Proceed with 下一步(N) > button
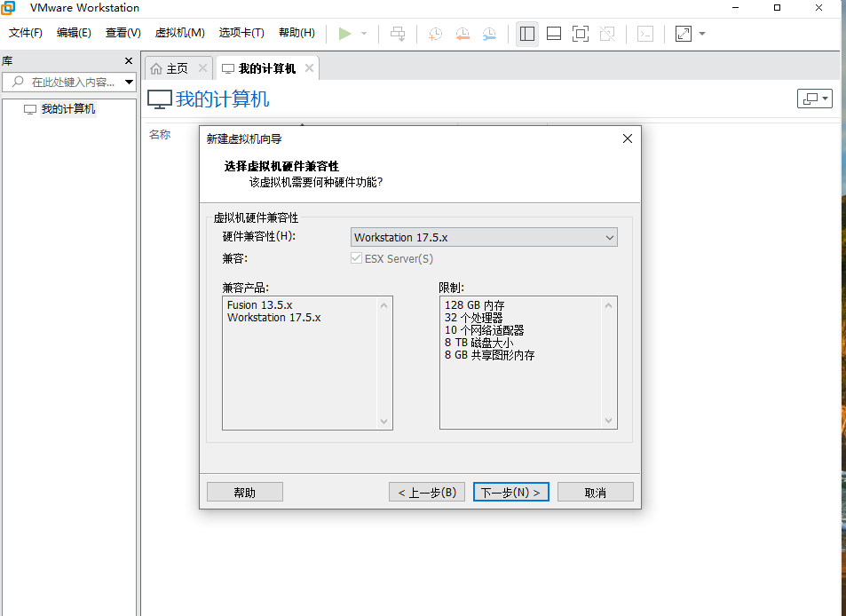Screen dimensions: 846x616 (511, 492)
